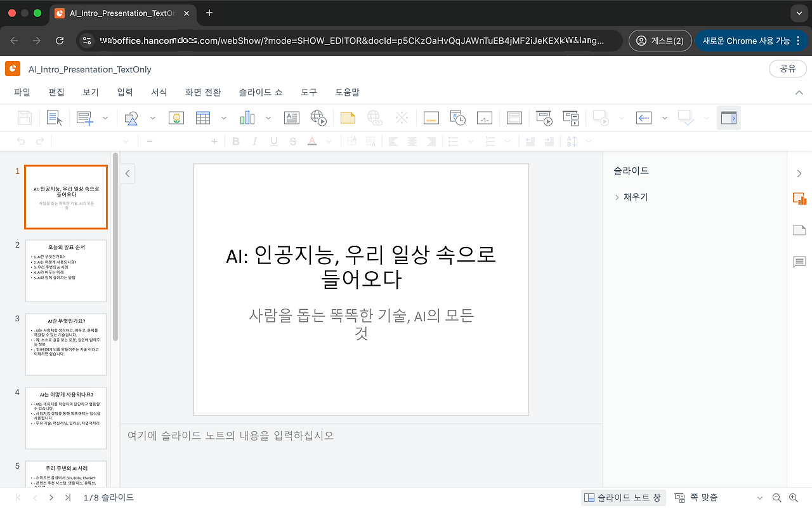
Task: Click the slide title text on the canvas
Action: tap(361, 267)
